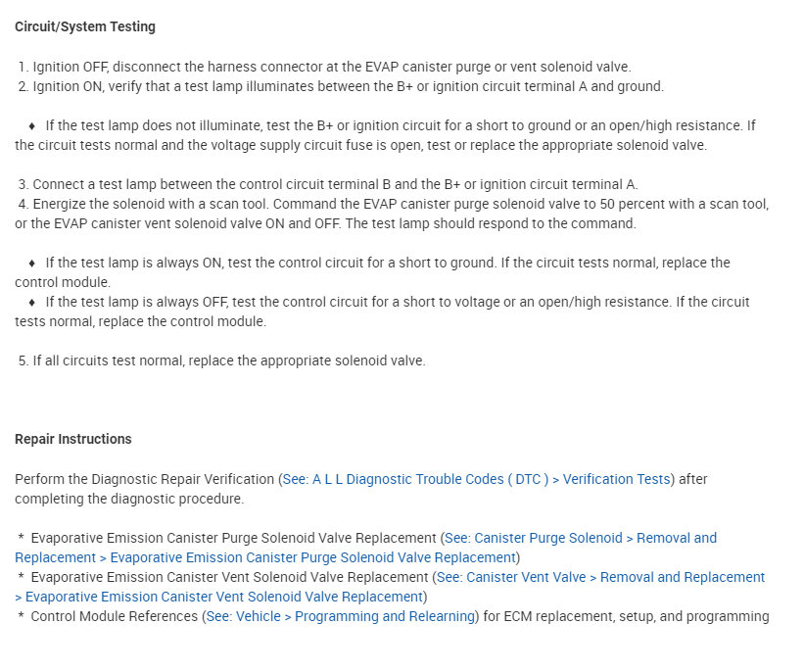The height and width of the screenshot is (672, 804).
Task: Click the asterisk before Vent Solenoid Valve Replacement
Action: 21,576
